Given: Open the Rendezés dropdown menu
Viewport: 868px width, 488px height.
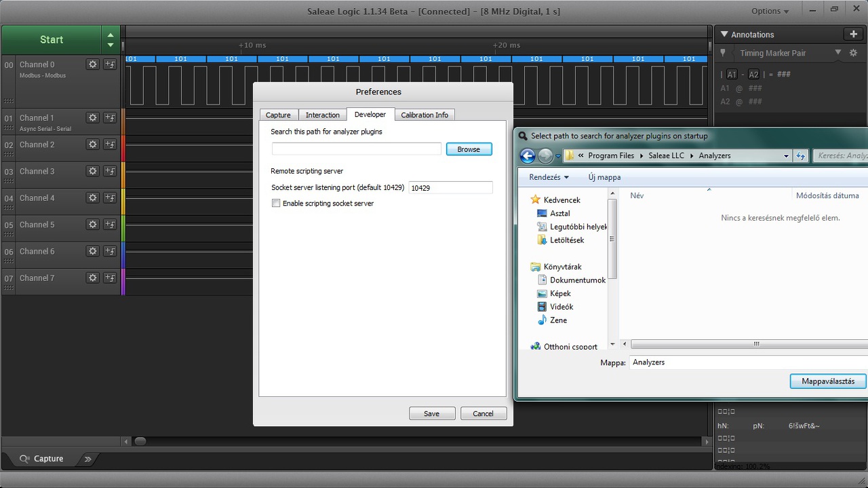Looking at the screenshot, I should point(549,177).
